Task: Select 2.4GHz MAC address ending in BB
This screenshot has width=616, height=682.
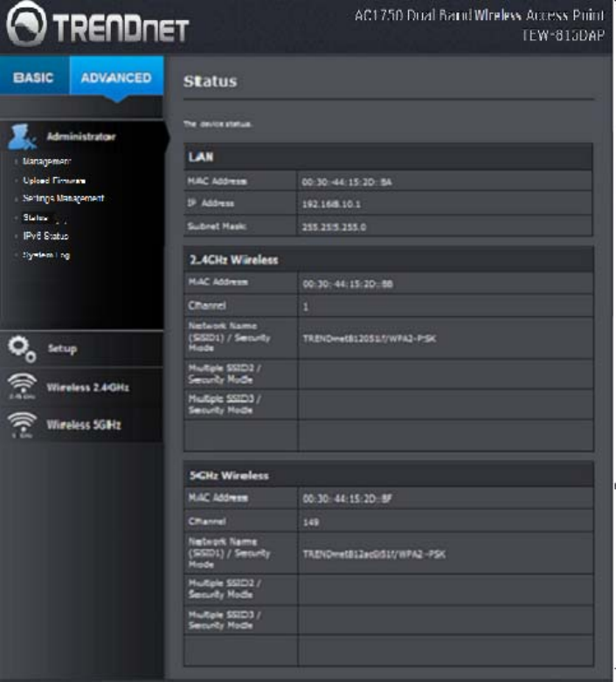Action: point(348,285)
